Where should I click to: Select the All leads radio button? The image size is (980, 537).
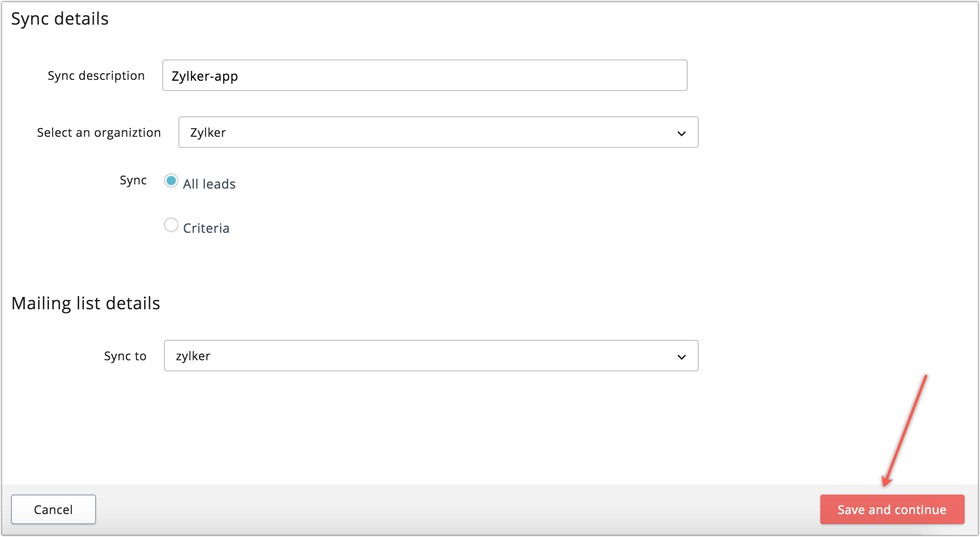point(171,181)
